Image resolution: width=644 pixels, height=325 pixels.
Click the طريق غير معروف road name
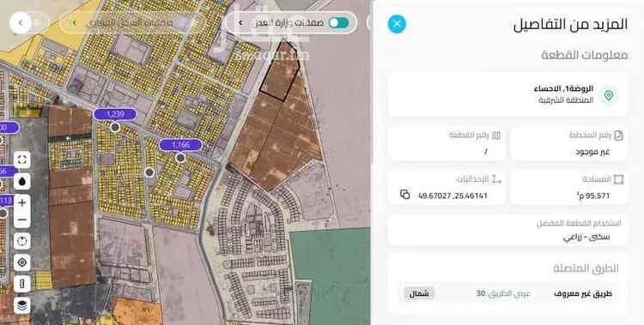(583, 294)
